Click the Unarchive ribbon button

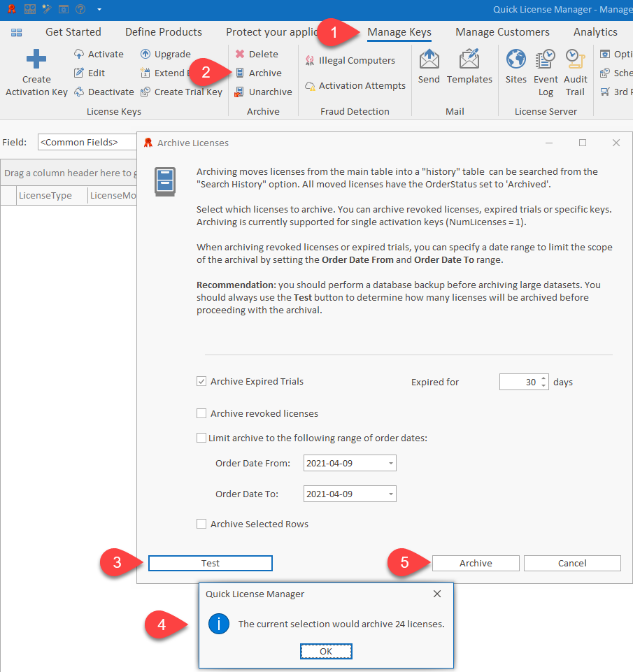pyautogui.click(x=264, y=92)
